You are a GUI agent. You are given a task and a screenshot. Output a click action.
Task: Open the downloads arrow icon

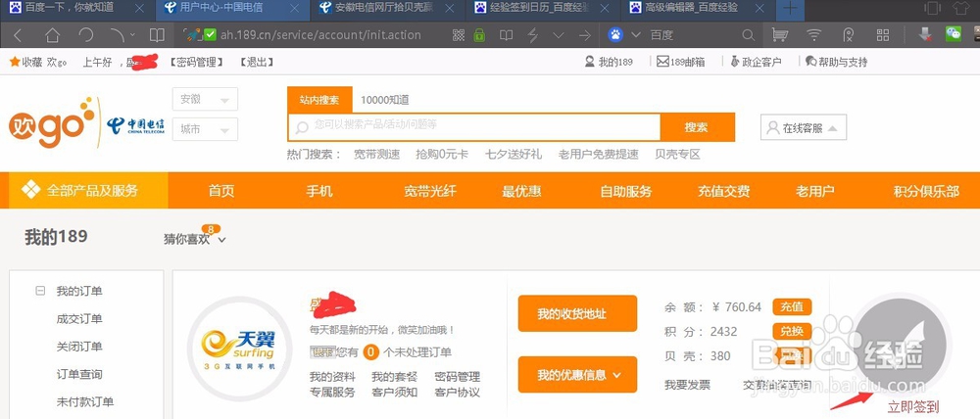click(926, 35)
